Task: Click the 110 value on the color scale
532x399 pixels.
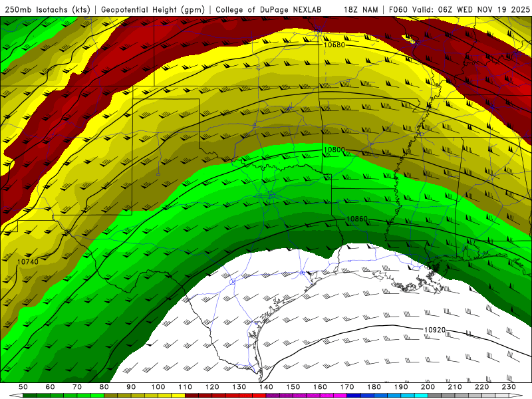Action: 186,387
